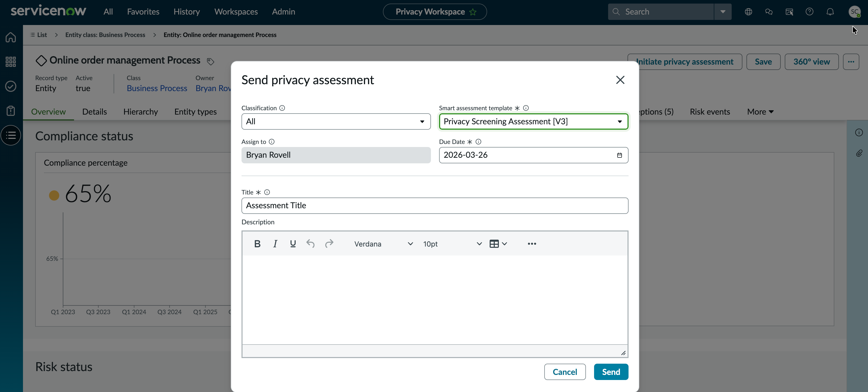Open the Due Date calendar picker
Screen dimensions: 868x392
coord(619,155)
